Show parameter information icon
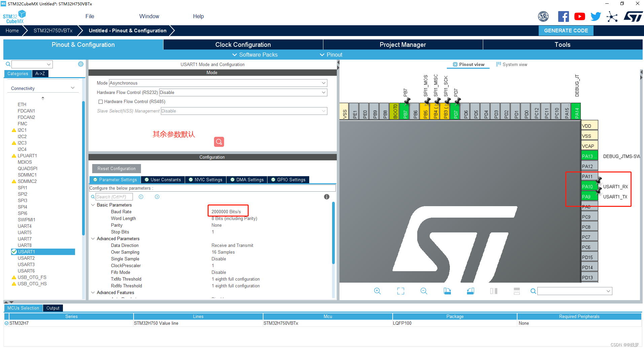The image size is (644, 350). tap(327, 197)
